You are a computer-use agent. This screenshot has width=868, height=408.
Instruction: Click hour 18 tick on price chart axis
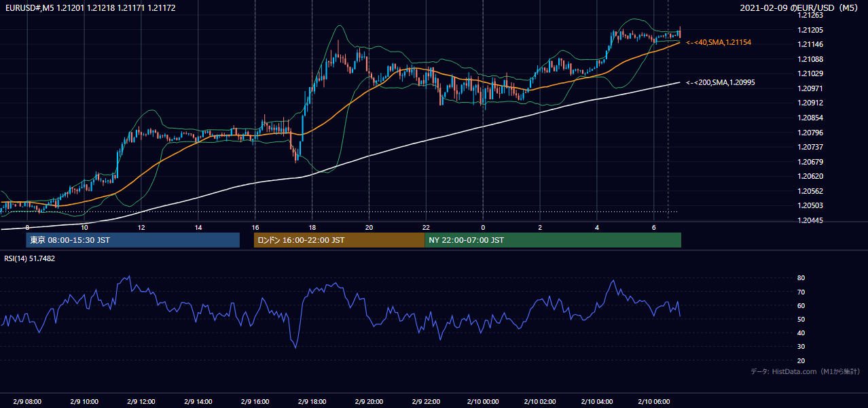tap(312, 227)
